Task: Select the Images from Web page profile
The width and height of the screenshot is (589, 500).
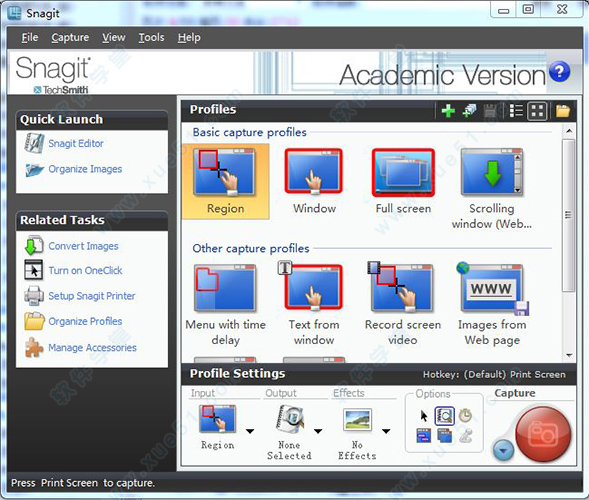Action: [x=492, y=304]
